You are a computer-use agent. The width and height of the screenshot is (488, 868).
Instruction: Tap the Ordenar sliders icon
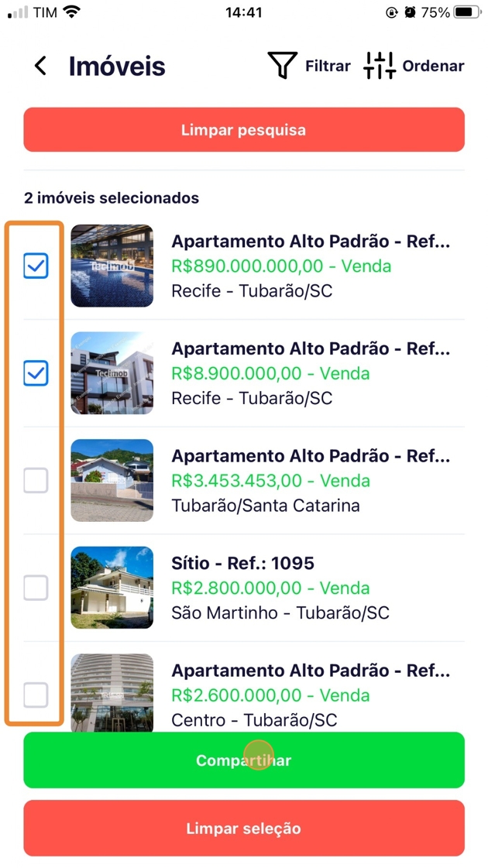click(380, 66)
